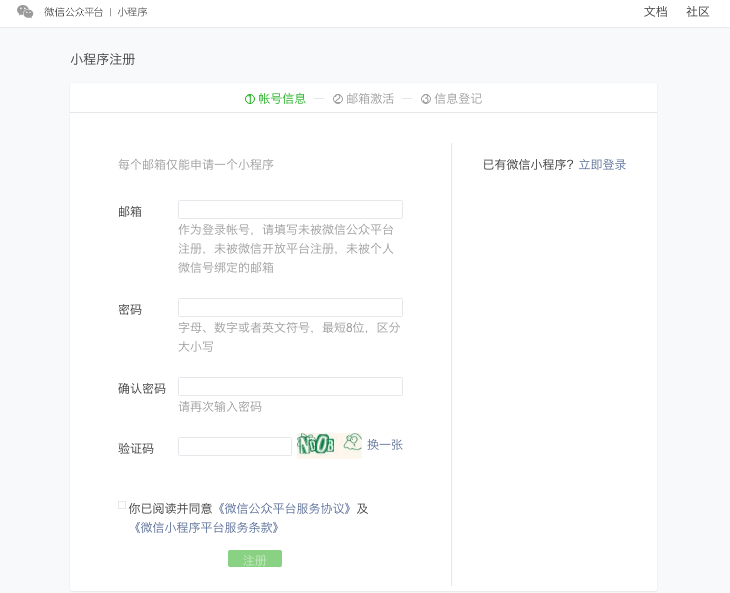Click the 确认密码 input field
The image size is (730, 593).
tap(290, 386)
